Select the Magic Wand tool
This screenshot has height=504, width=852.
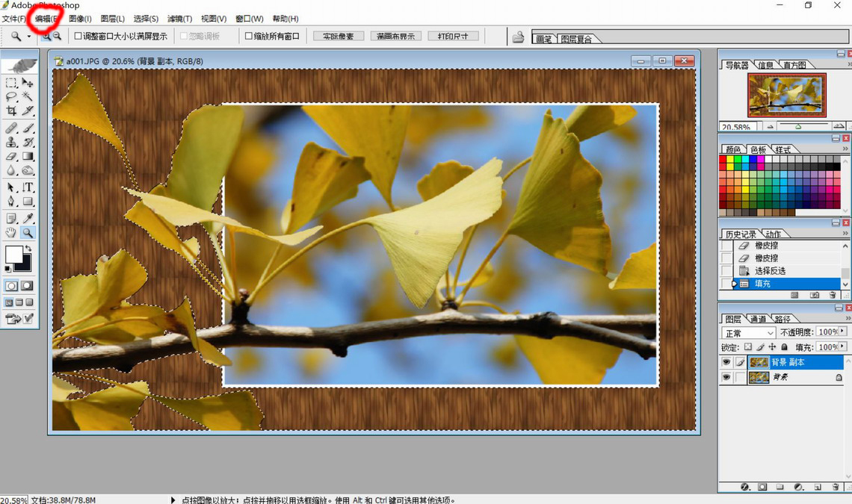pos(28,96)
